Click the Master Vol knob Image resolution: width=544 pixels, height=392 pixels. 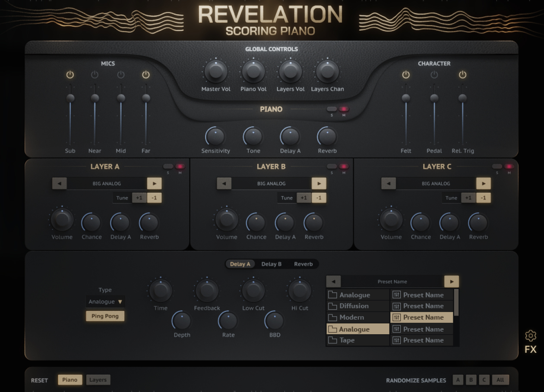[216, 72]
